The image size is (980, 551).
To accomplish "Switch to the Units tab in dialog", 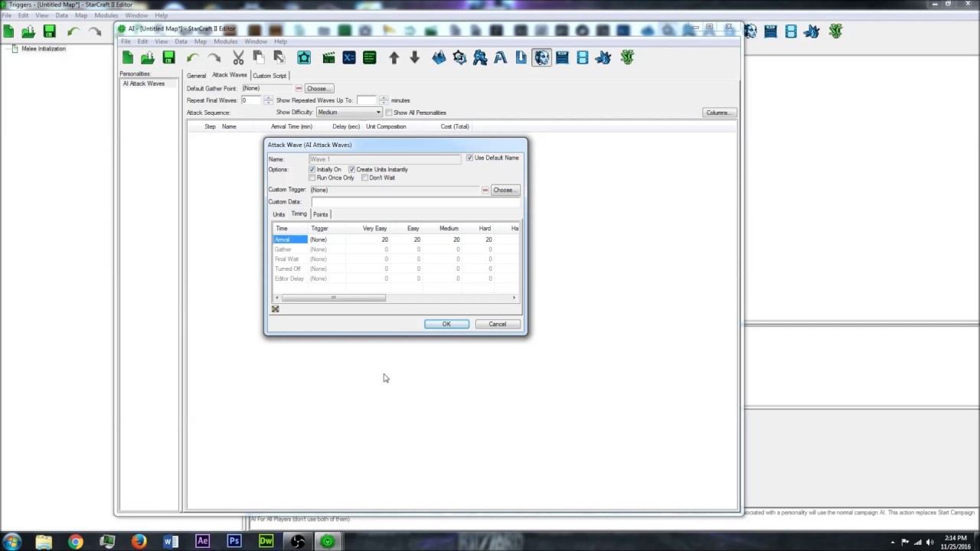I will click(279, 214).
